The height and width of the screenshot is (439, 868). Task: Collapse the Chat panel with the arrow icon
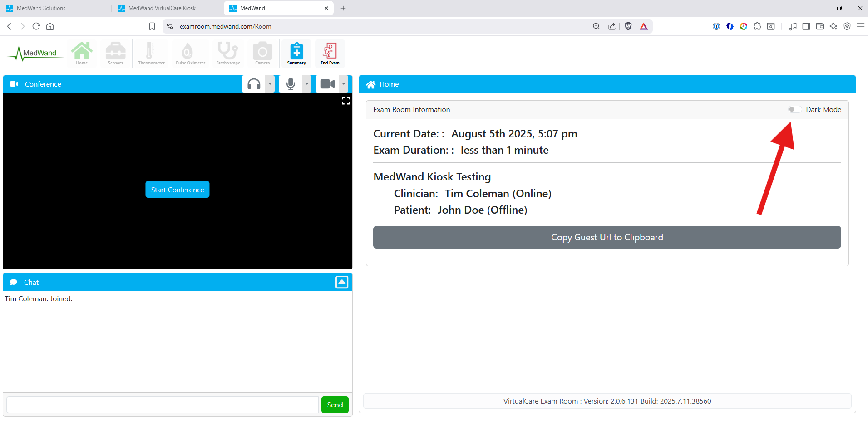[x=342, y=282]
